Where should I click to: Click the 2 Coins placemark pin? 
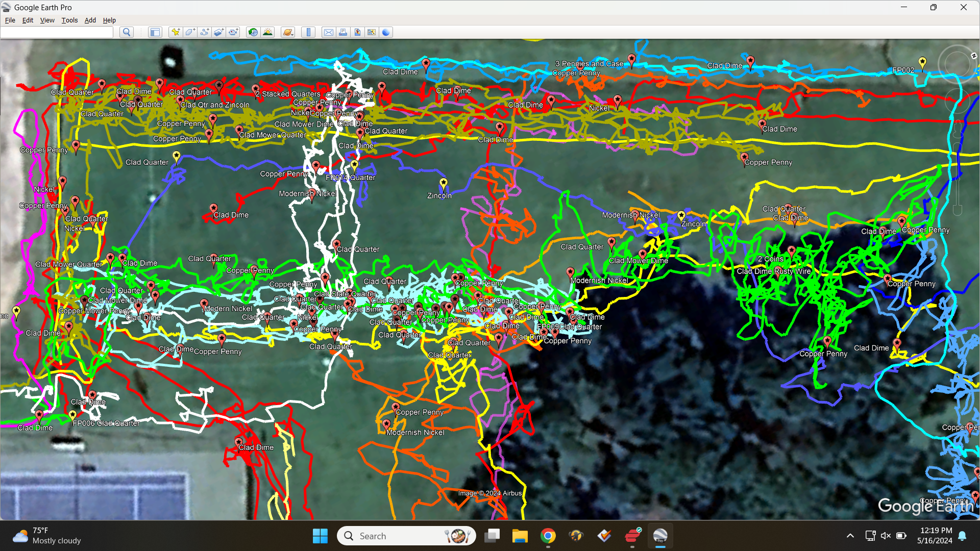(791, 251)
